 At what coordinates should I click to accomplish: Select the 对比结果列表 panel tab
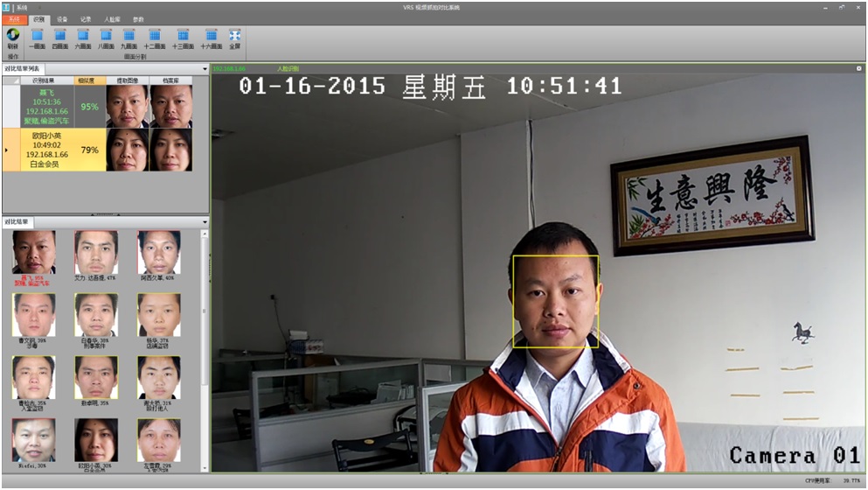(22, 69)
